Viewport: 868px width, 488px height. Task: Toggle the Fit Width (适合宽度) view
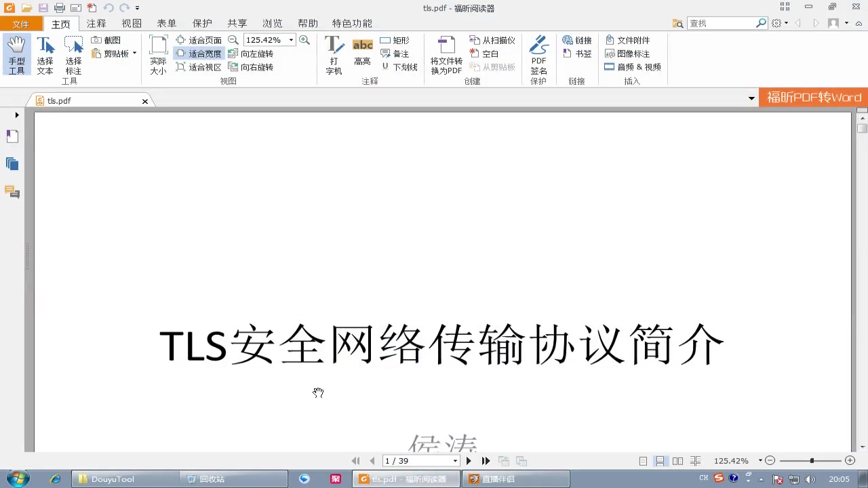point(203,54)
